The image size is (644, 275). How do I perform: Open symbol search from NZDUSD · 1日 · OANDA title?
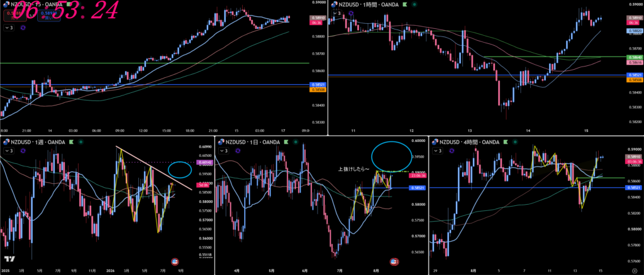coord(253,143)
